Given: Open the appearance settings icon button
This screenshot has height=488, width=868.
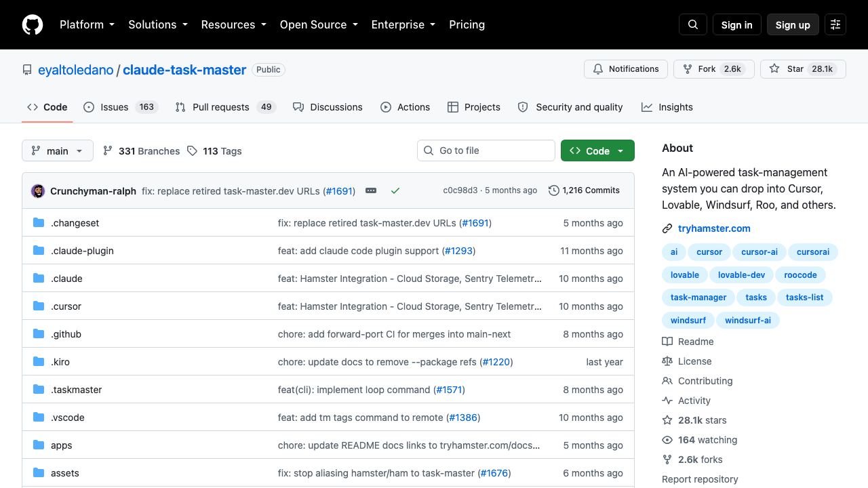Looking at the screenshot, I should pos(835,24).
